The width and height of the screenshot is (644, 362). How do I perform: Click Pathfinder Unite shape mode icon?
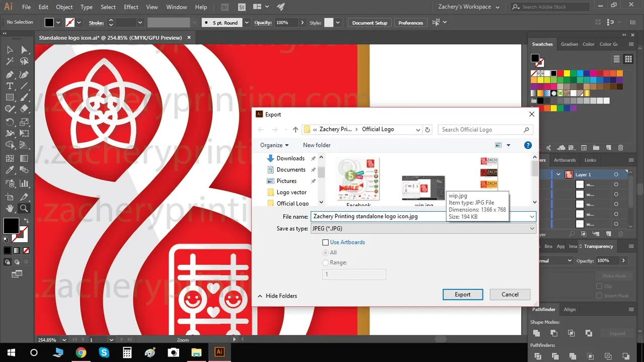click(537, 333)
